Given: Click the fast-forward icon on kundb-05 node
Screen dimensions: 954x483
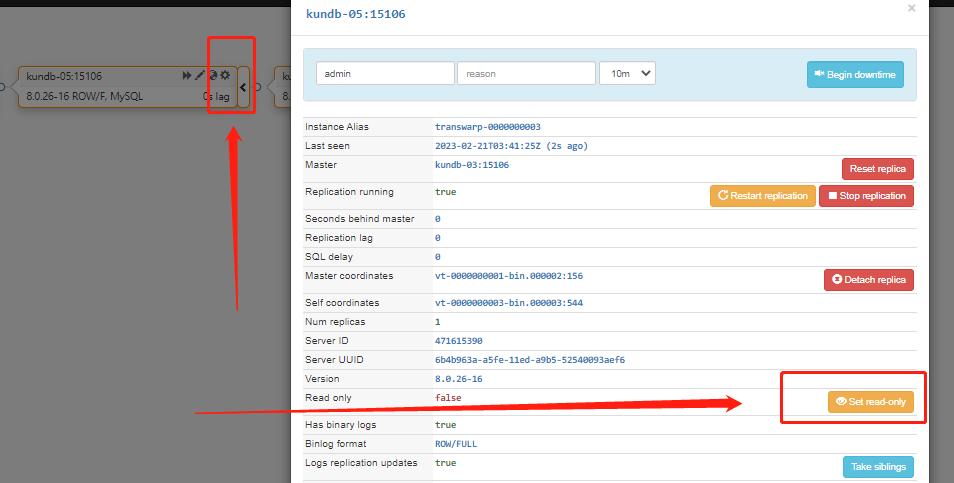Looking at the screenshot, I should 187,76.
